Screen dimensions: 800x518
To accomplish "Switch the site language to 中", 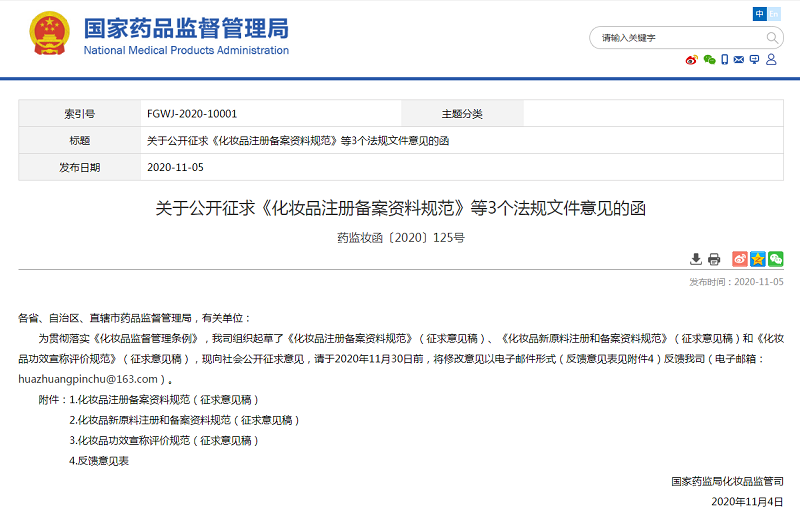I will click(x=760, y=14).
